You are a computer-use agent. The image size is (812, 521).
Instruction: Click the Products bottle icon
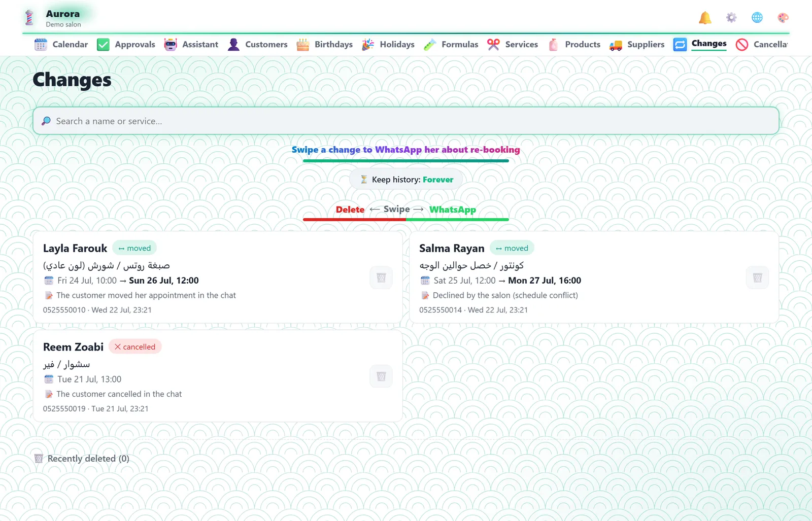point(553,45)
